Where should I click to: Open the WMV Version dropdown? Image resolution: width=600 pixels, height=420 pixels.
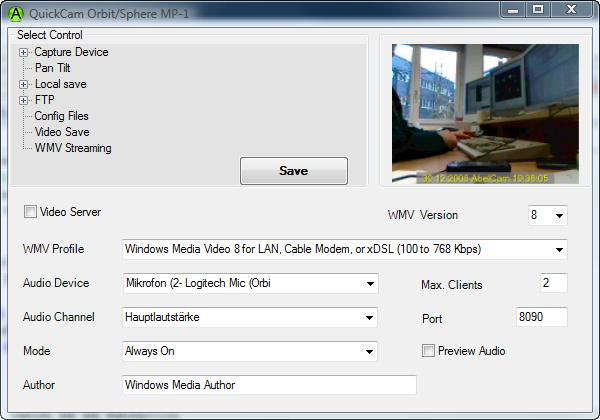click(558, 215)
